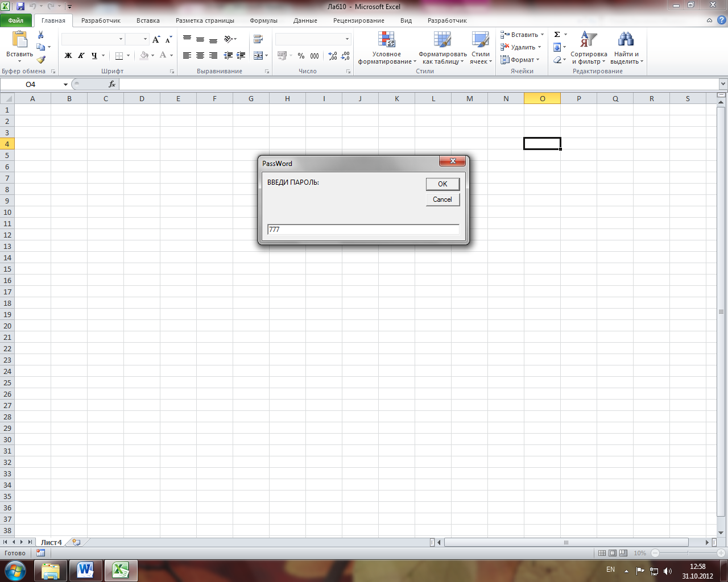The width and height of the screenshot is (728, 582).
Task: Align text to bottom of cell
Action: [x=213, y=39]
